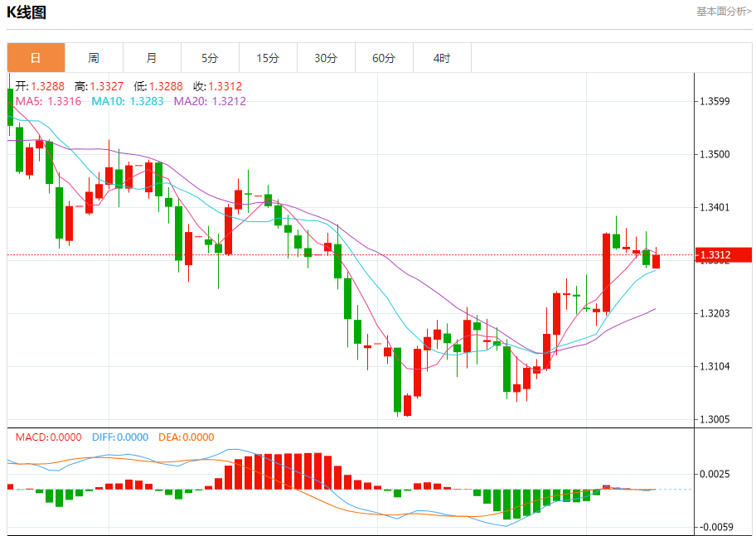Switch to the 周 weekly tab
The height and width of the screenshot is (536, 756).
(94, 58)
